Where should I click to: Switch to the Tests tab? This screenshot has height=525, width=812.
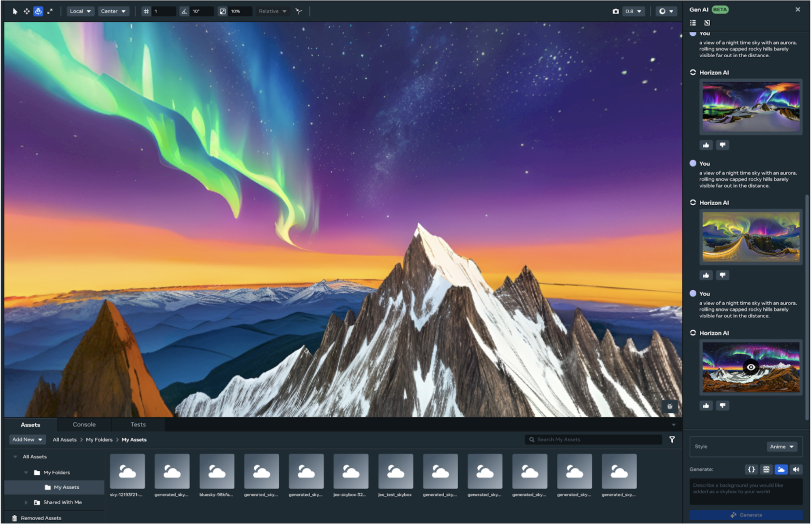point(138,425)
